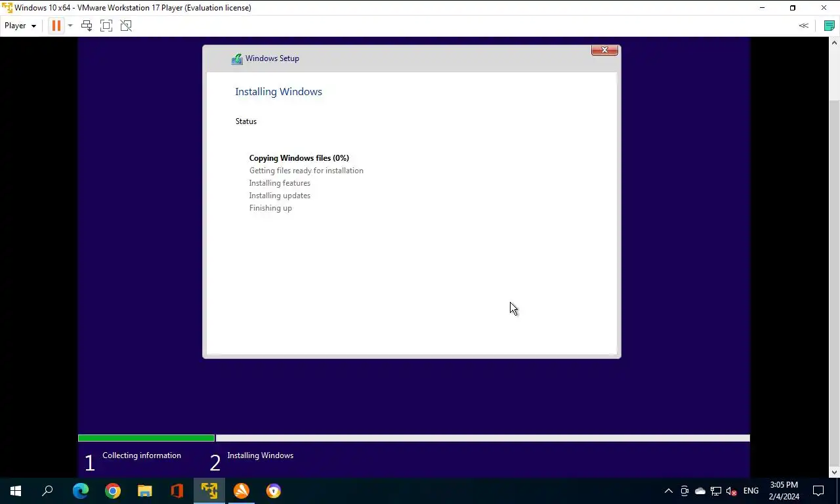Click the green setup progress bar segment
The image size is (840, 504).
point(146,438)
